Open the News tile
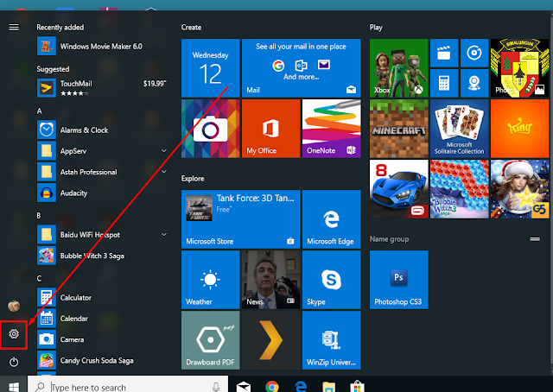 (270, 280)
